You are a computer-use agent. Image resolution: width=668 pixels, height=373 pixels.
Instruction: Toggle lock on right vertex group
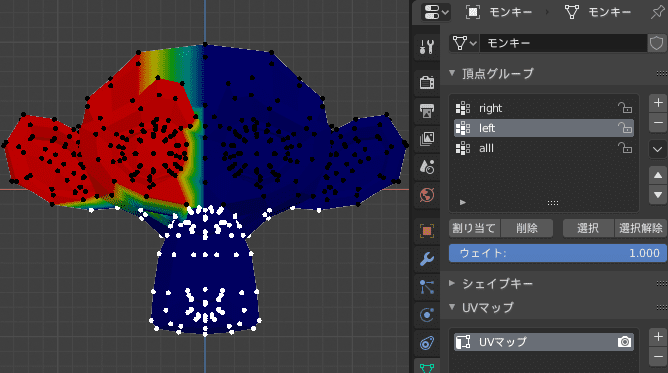[625, 108]
